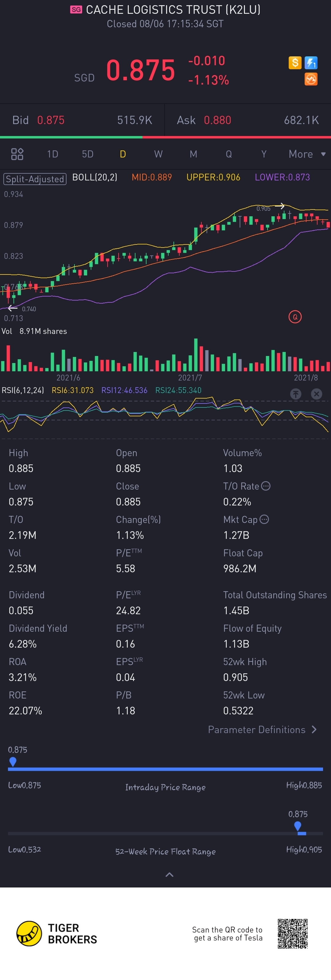
Task: Toggle the Split-Adjusted price setting
Action: 35,179
